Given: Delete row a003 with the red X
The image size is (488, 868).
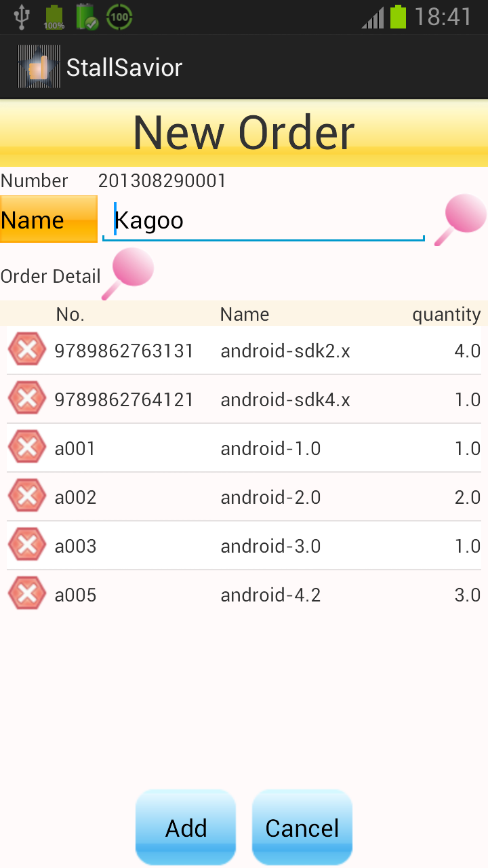Looking at the screenshot, I should 27,545.
